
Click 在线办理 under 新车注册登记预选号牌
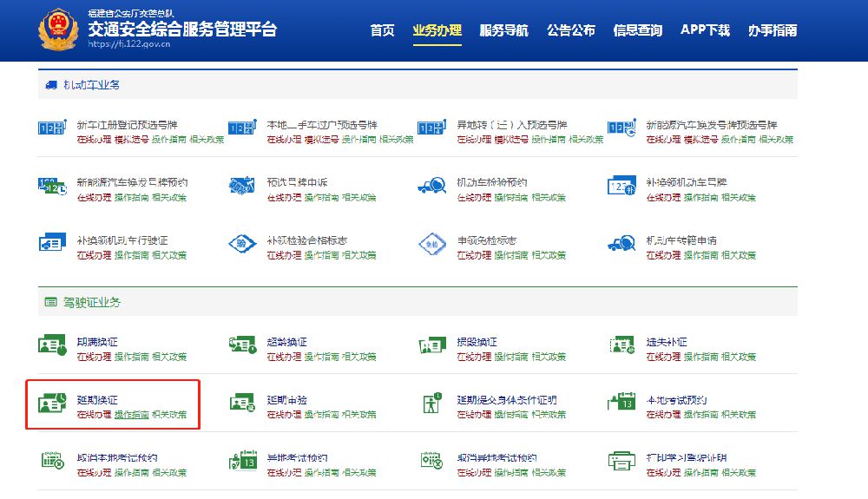click(x=94, y=140)
